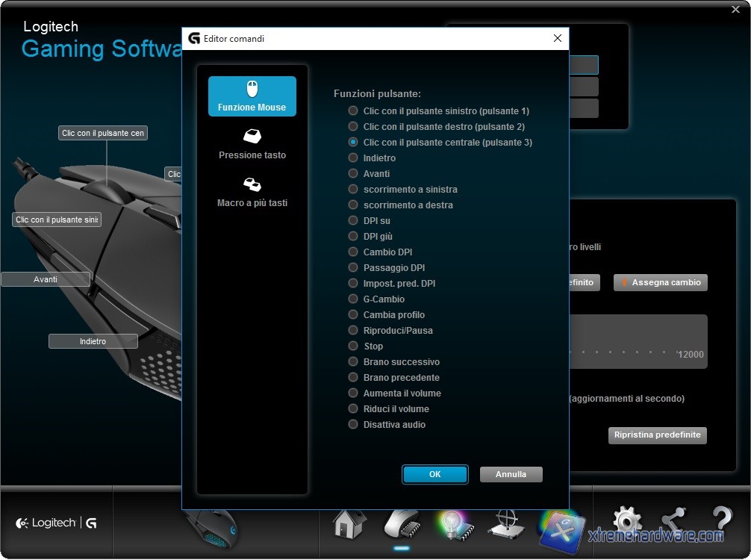Open the lighting settings bulb icon

[x=452, y=523]
